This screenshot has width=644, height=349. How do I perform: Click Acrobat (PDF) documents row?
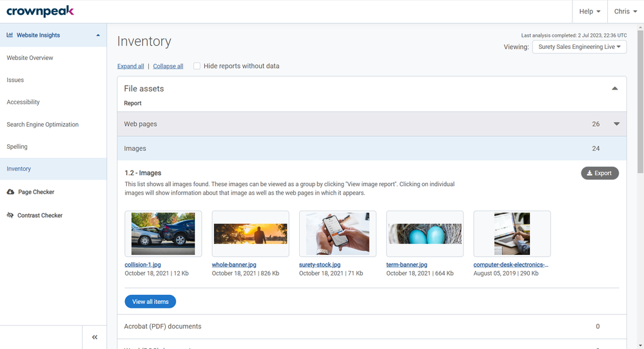(372, 326)
